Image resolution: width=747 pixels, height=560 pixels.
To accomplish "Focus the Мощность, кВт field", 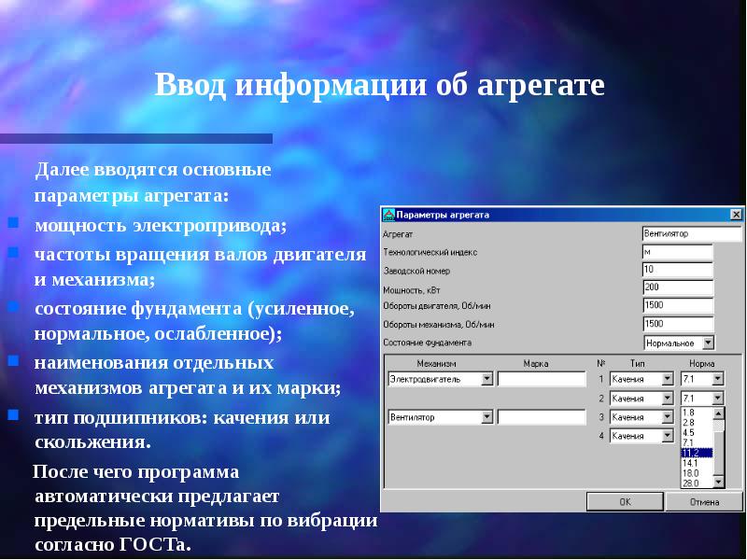I will (x=678, y=287).
